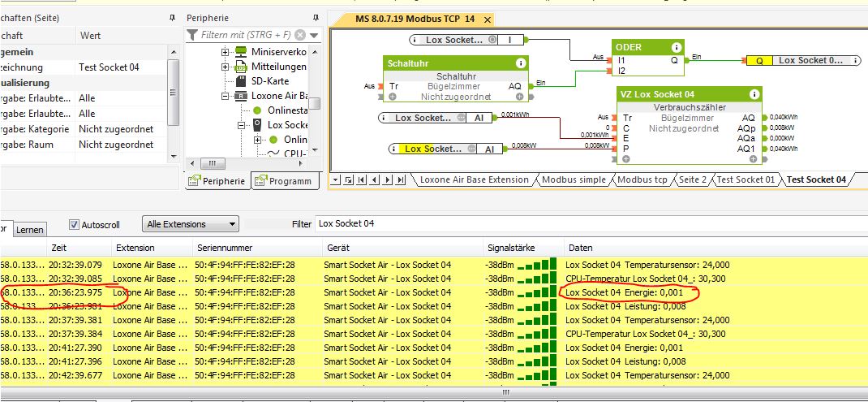Image resolution: width=868 pixels, height=402 pixels.
Task: Switch to the Modbus simple page tab
Action: tap(574, 179)
